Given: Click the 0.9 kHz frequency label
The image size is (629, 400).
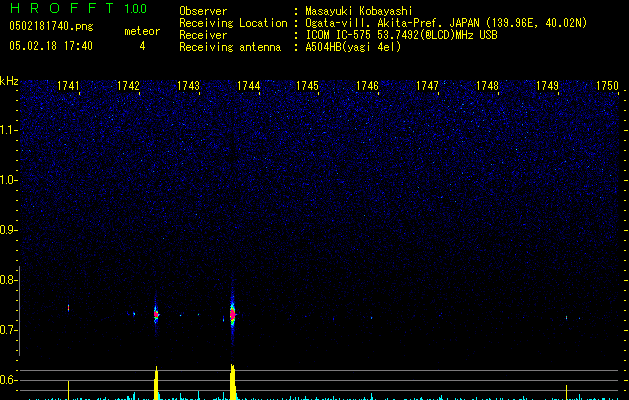Looking at the screenshot, I should pos(9,230).
